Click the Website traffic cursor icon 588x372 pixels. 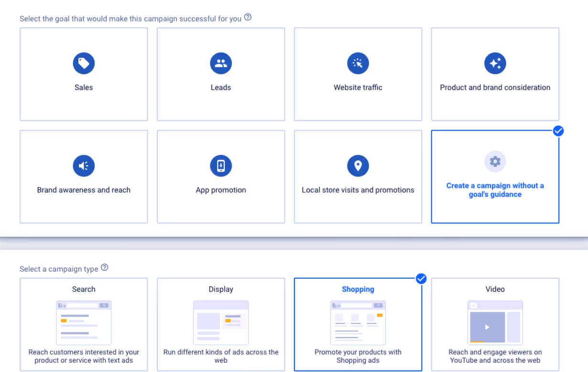click(358, 63)
